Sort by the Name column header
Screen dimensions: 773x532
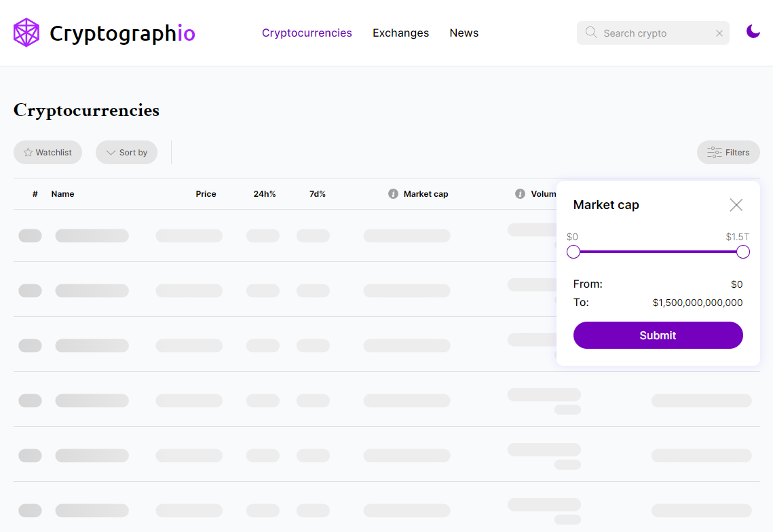62,194
